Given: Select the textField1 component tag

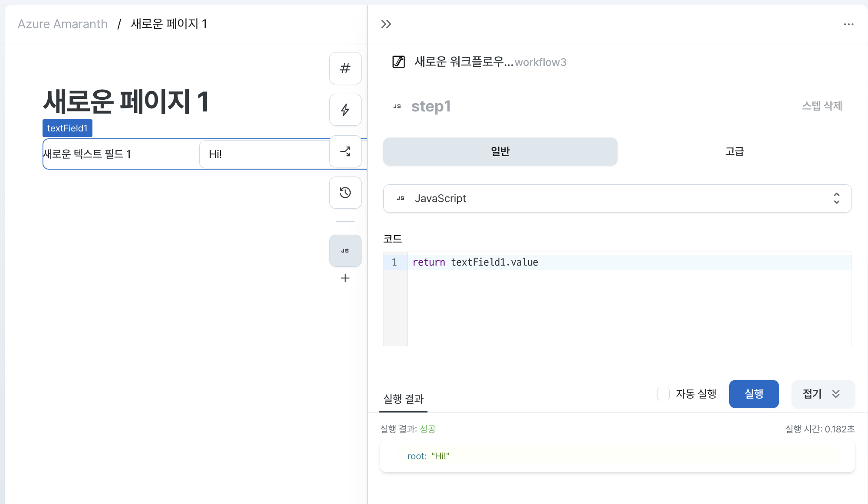Looking at the screenshot, I should pos(67,128).
